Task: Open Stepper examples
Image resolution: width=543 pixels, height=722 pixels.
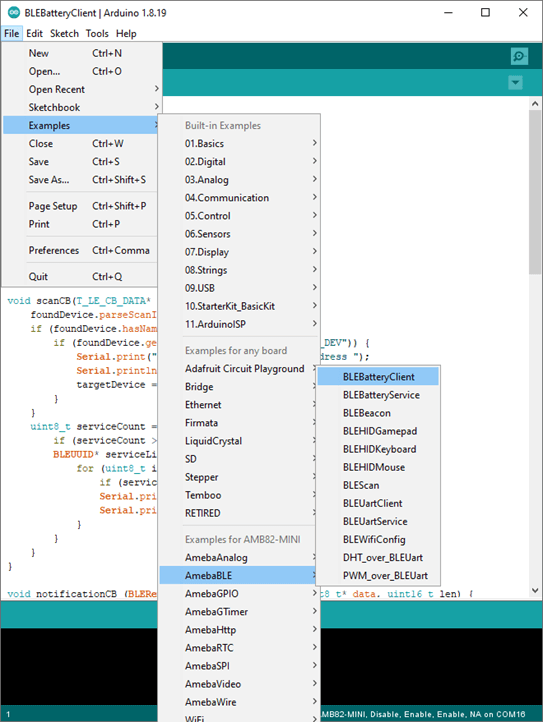Action: tap(238, 477)
